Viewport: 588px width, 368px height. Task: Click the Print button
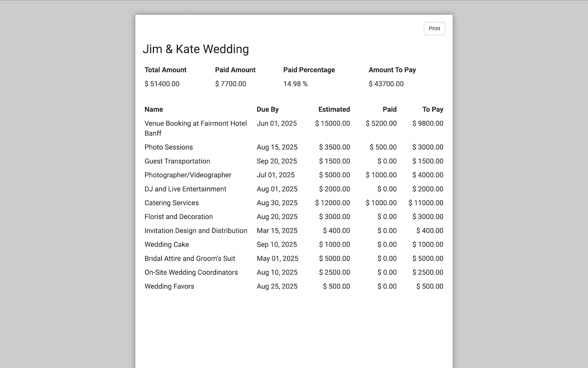pyautogui.click(x=434, y=29)
